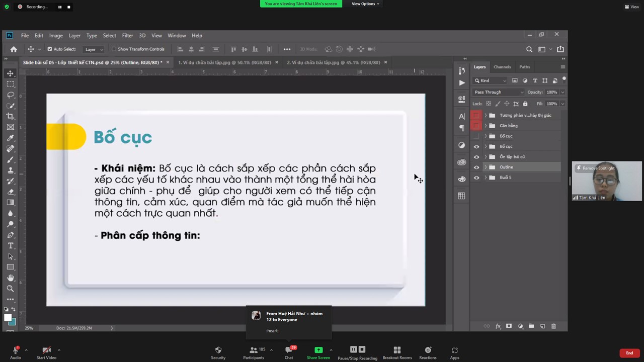This screenshot has height=362, width=644.
Task: Select the Pen tool
Action: (x=10, y=235)
